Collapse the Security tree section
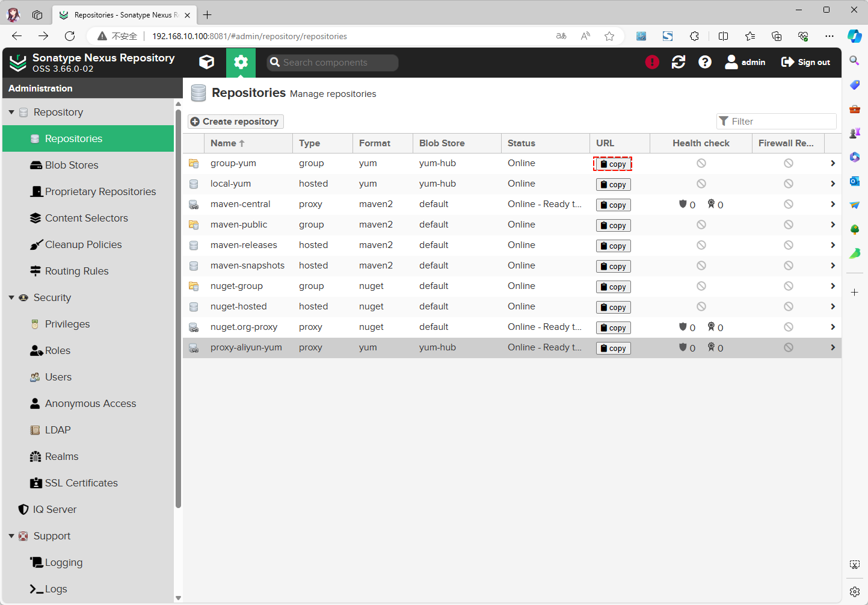 coord(11,297)
